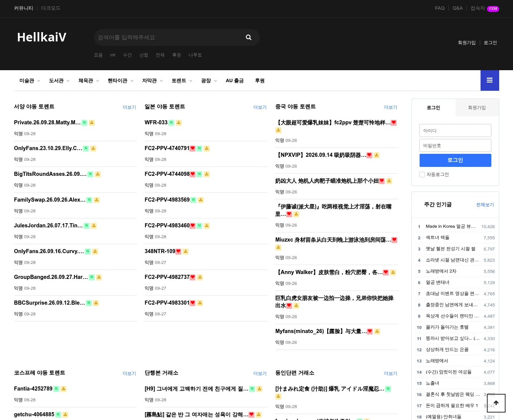Screen dimensions: 513x420
Task: Click the 아이디 input field
Action: click(x=455, y=130)
